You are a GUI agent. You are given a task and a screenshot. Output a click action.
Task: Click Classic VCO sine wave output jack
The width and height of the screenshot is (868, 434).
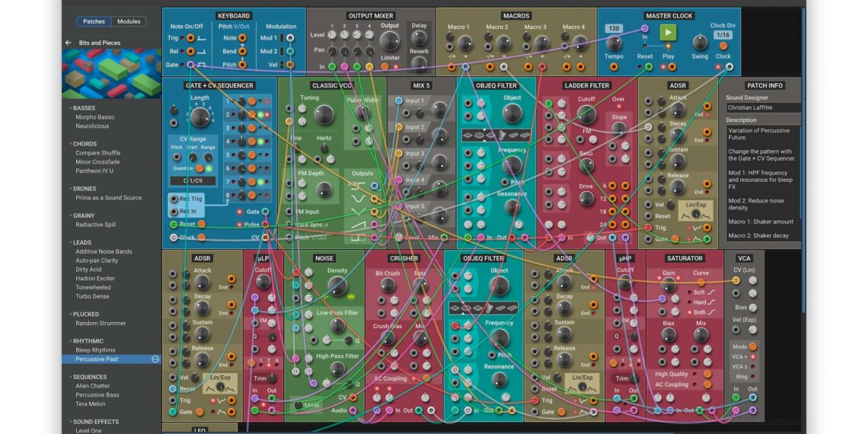[x=375, y=199]
